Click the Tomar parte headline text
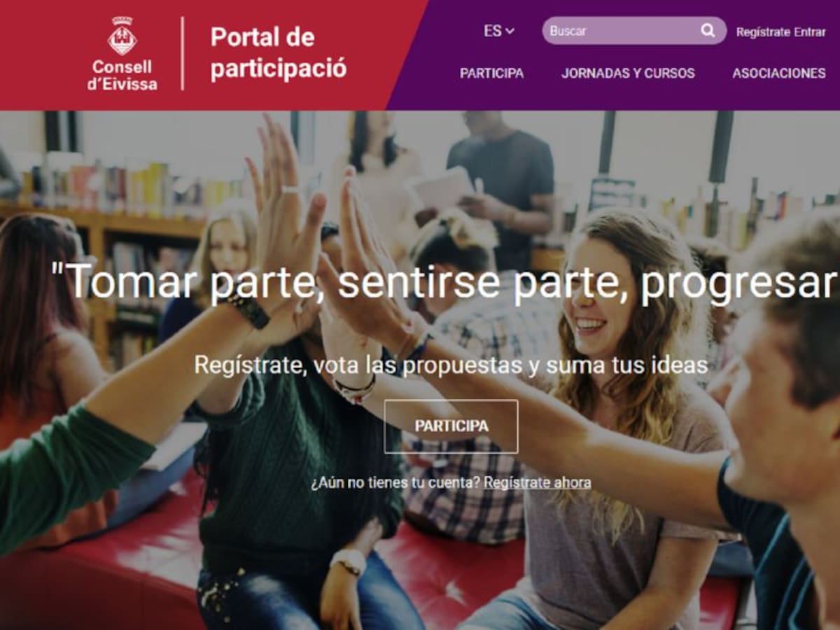Screen dimensions: 840x630 tap(444, 282)
